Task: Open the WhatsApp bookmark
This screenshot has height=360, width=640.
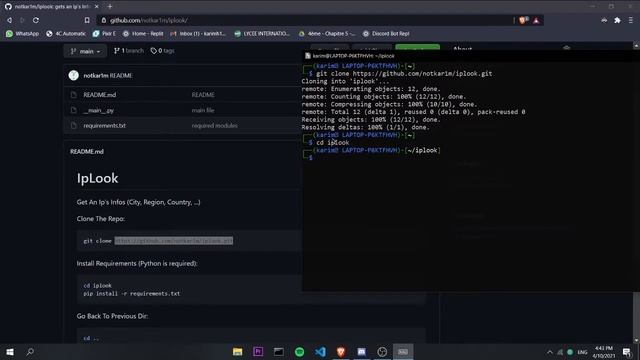Action: click(22, 33)
